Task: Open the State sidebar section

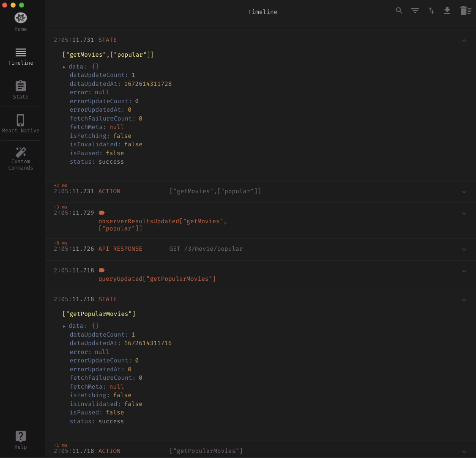Action: point(20,90)
